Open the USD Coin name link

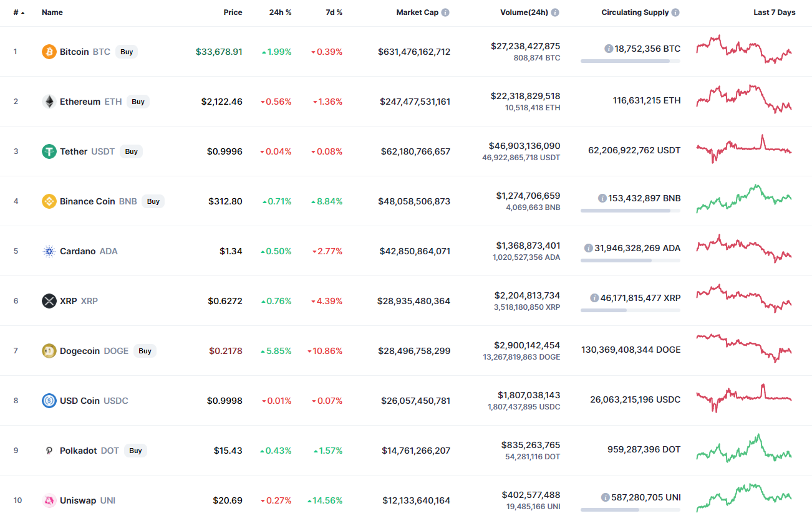[80, 401]
